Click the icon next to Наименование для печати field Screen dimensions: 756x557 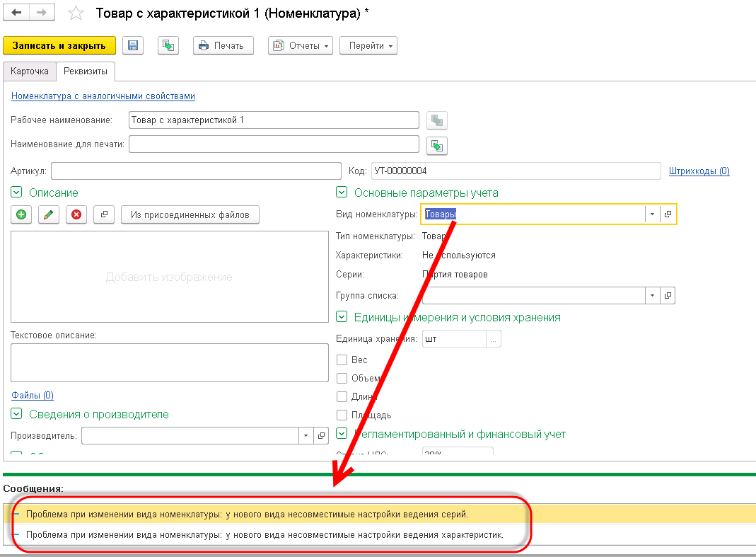click(438, 145)
